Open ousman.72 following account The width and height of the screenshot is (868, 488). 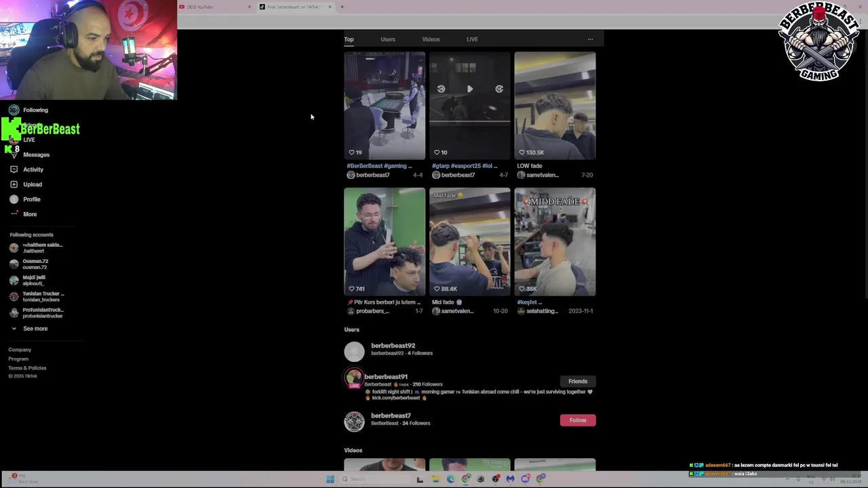pos(28,264)
